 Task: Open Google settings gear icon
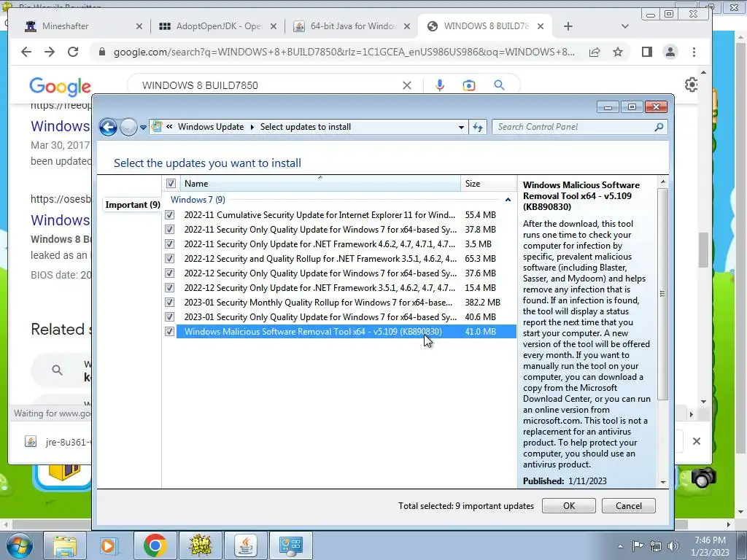point(692,85)
